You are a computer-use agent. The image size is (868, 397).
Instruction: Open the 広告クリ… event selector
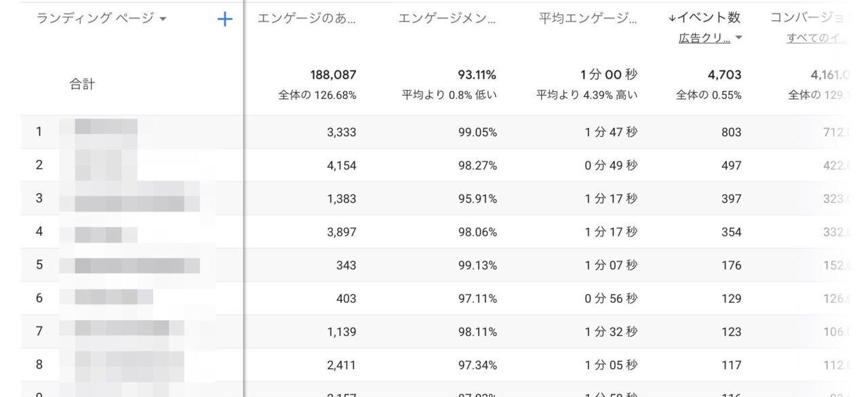[x=705, y=39]
